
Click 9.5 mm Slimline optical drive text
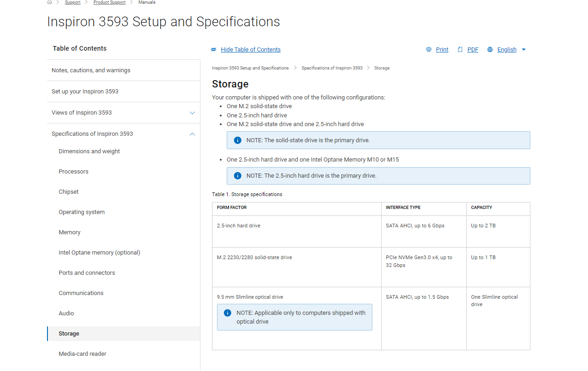tap(250, 297)
